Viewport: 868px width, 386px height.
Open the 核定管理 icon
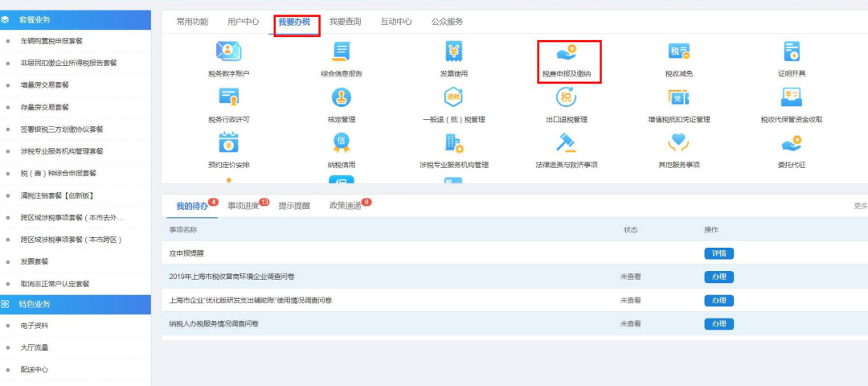[x=341, y=97]
